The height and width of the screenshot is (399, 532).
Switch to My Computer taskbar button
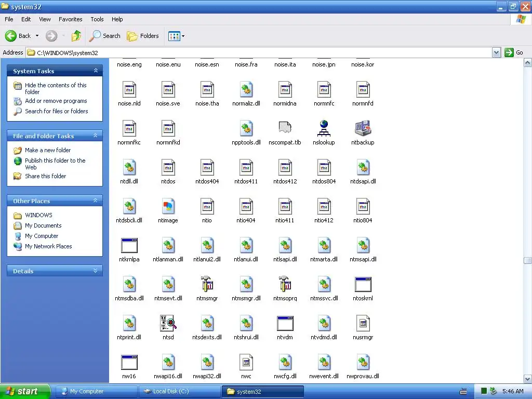coord(96,392)
